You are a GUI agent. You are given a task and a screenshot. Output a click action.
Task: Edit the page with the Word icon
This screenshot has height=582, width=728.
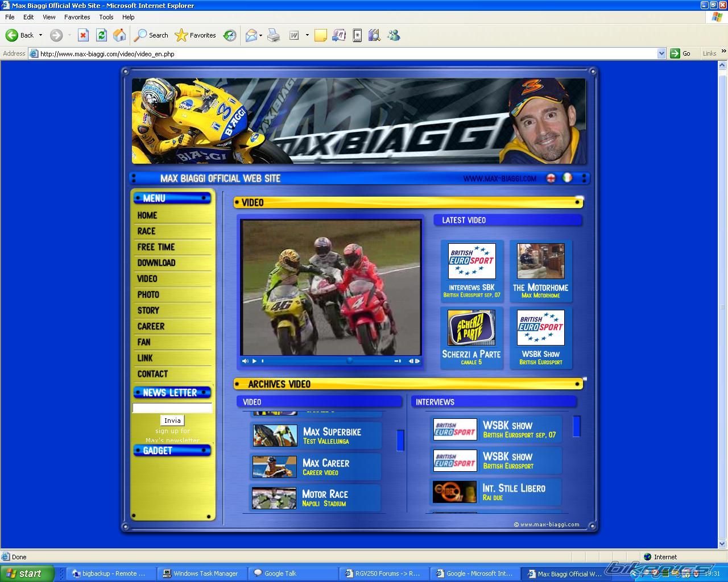294,35
